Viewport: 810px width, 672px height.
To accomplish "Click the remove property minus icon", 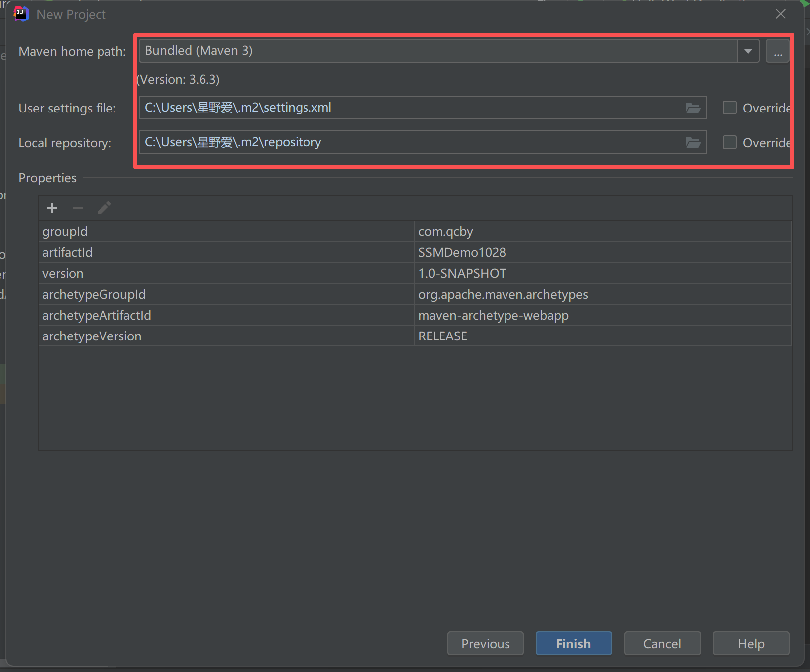I will 78,208.
